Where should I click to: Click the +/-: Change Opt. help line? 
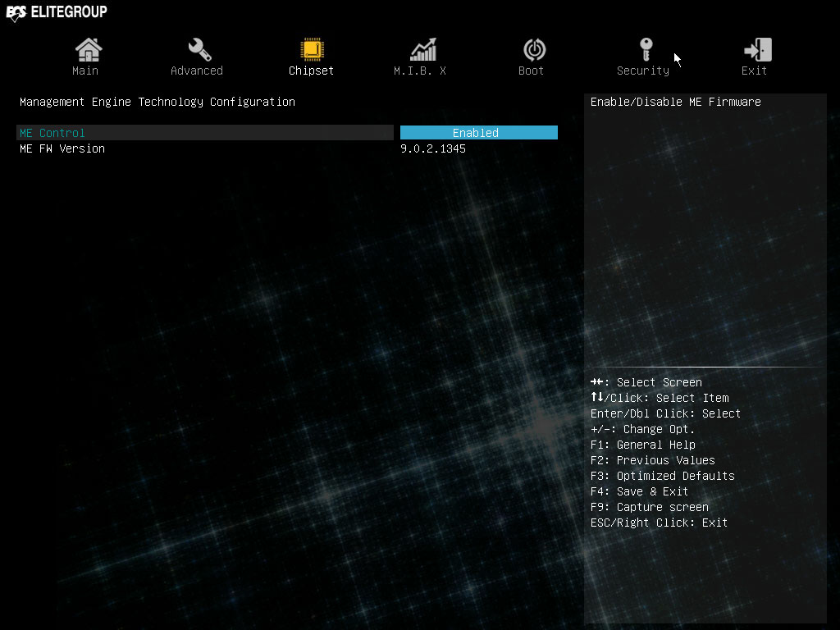point(642,429)
